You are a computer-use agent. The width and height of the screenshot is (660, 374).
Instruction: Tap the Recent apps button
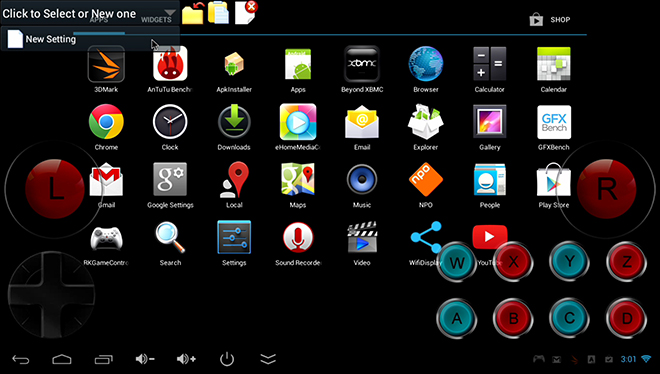(x=104, y=359)
